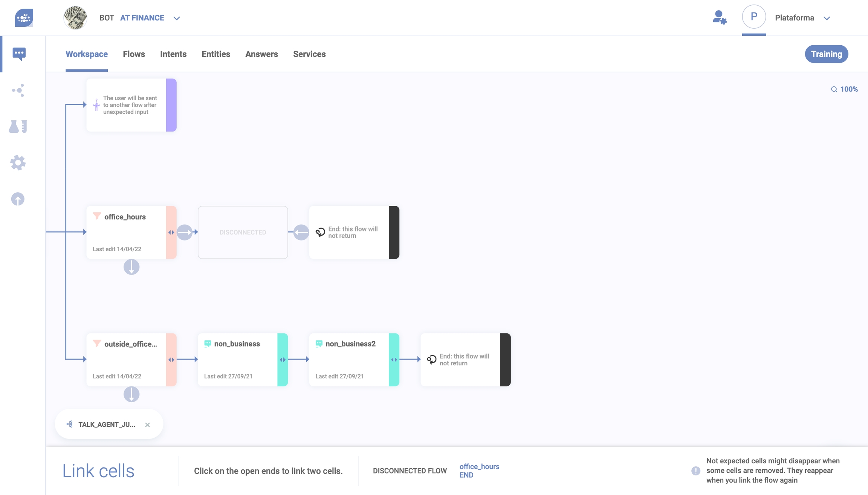Expand the Plataforma account dropdown

pos(827,18)
